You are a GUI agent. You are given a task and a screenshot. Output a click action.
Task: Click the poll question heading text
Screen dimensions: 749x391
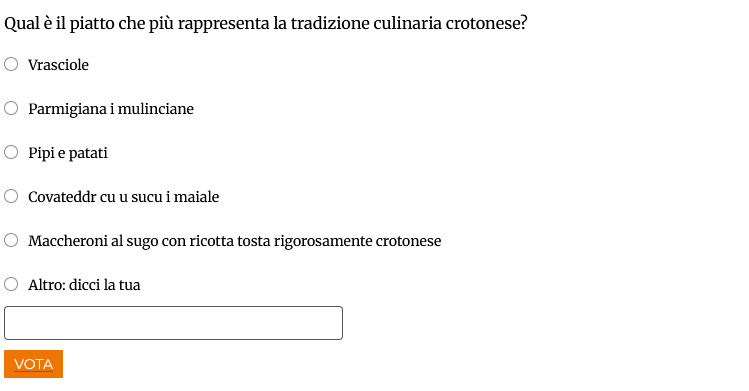click(x=266, y=23)
